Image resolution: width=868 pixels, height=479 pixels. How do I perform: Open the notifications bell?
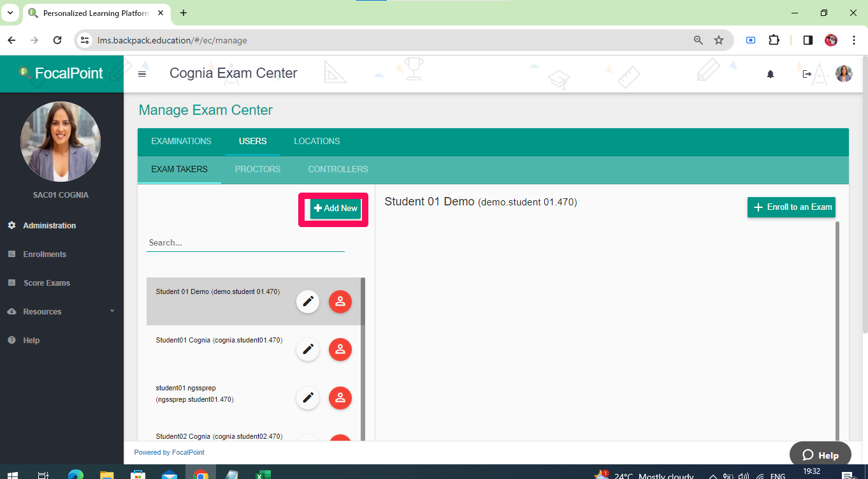770,74
